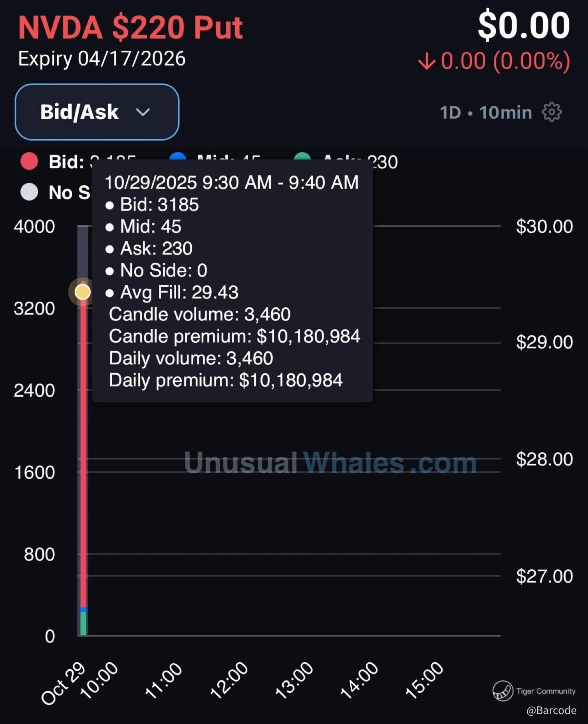The width and height of the screenshot is (588, 724).
Task: Click the green Ask volume bar segment
Action: 83,624
